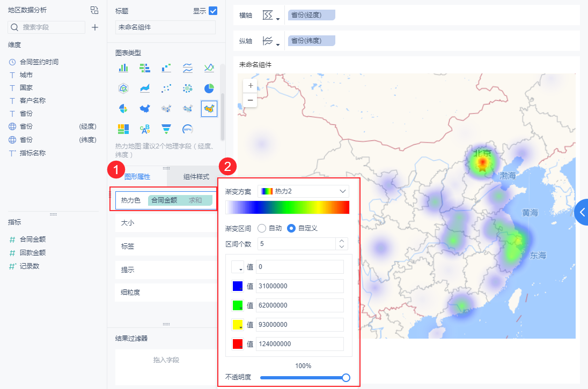This screenshot has height=389, width=588.
Task: Select the comparison bar chart type
Action: click(145, 68)
